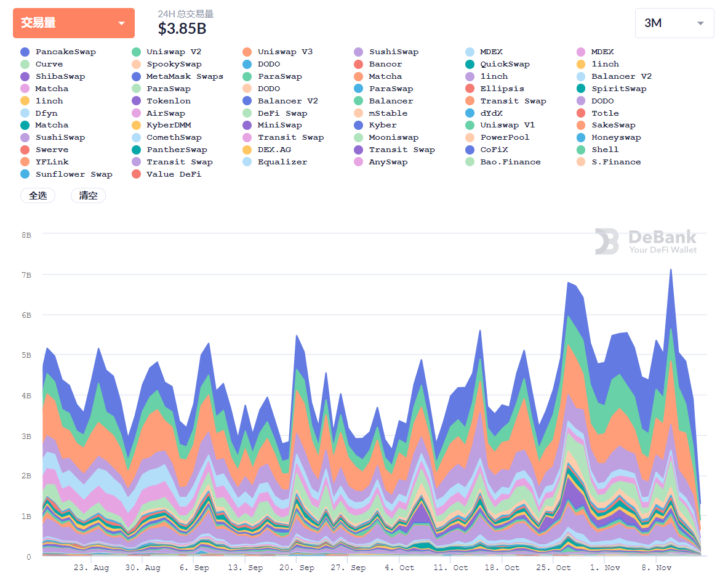
Task: Click the 全选 select-all button
Action: pyautogui.click(x=38, y=196)
